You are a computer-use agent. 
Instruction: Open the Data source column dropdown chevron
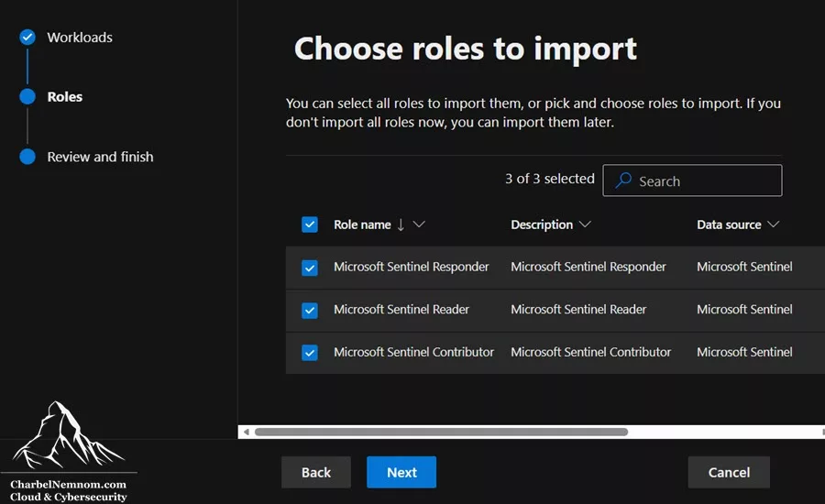[773, 225]
